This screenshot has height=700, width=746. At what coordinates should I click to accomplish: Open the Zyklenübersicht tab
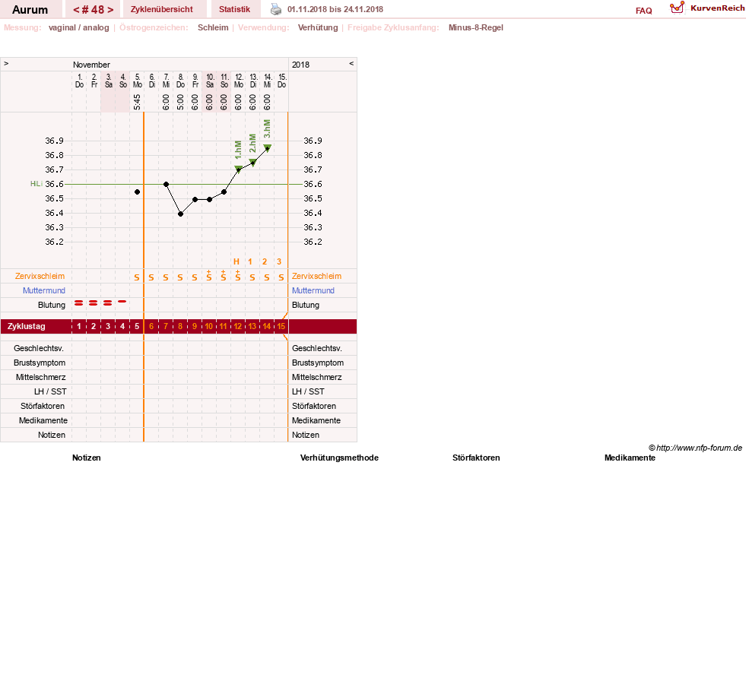pos(162,9)
